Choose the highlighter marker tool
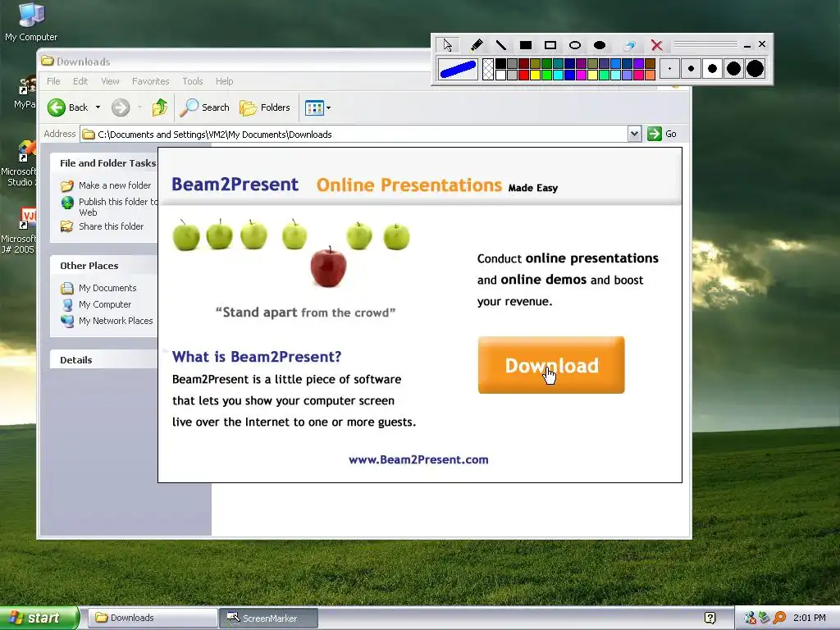Image resolution: width=840 pixels, height=630 pixels. click(477, 45)
